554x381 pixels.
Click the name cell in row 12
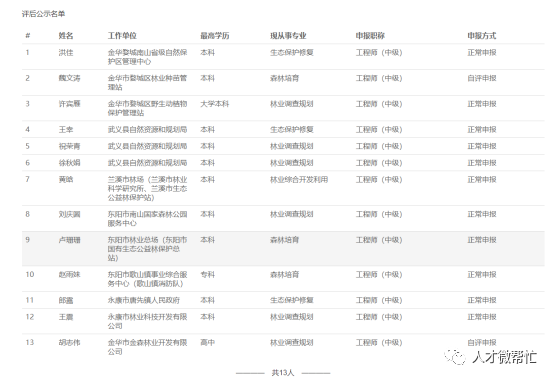[66, 317]
